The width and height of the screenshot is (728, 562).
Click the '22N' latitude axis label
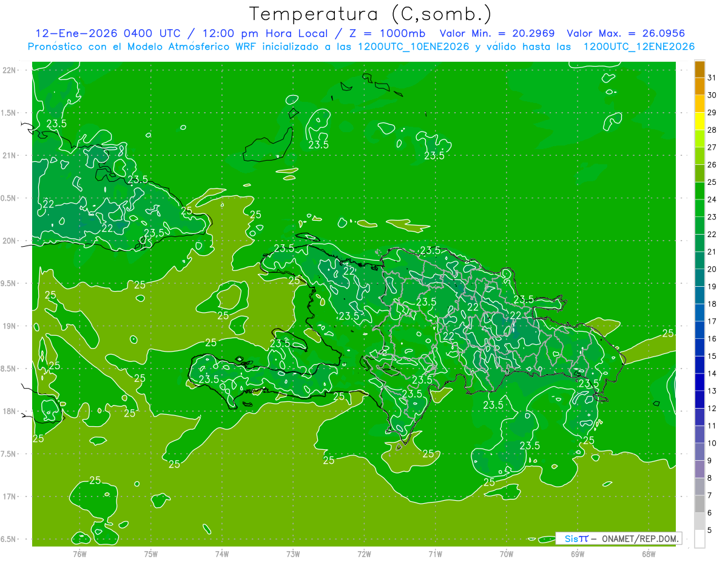point(10,70)
